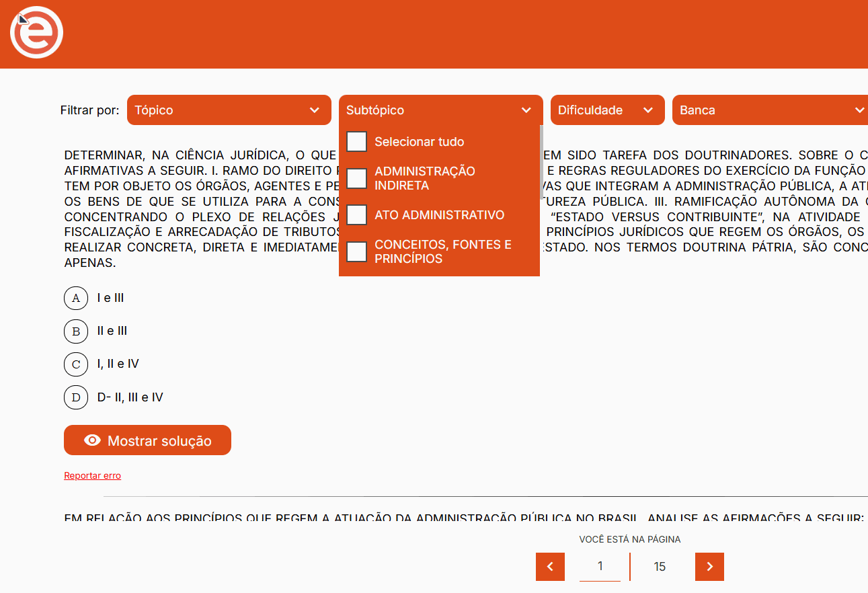Open the 'Reportar erro' link
Image resolution: width=868 pixels, height=593 pixels.
(93, 475)
